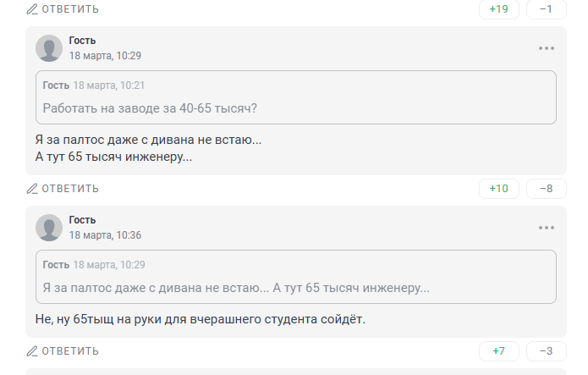This screenshot has width=588, height=375.
Task: Reply to the 10:29 comment via ОТВЕТИТЬ
Action: click(70, 189)
